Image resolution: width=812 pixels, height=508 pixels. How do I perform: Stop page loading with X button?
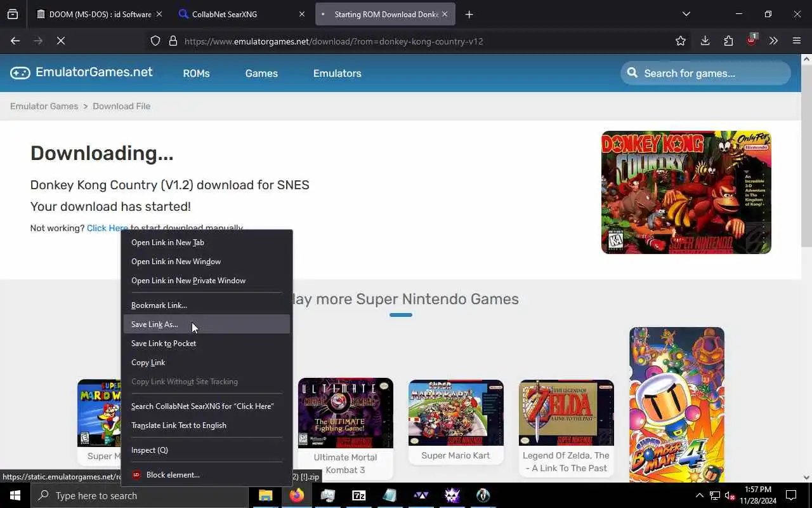coord(61,41)
